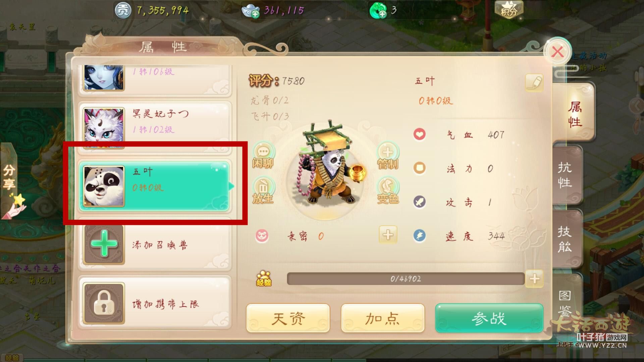Tap the plus beside 亲密 value
Viewport: 644px width, 362px height.
tap(388, 235)
